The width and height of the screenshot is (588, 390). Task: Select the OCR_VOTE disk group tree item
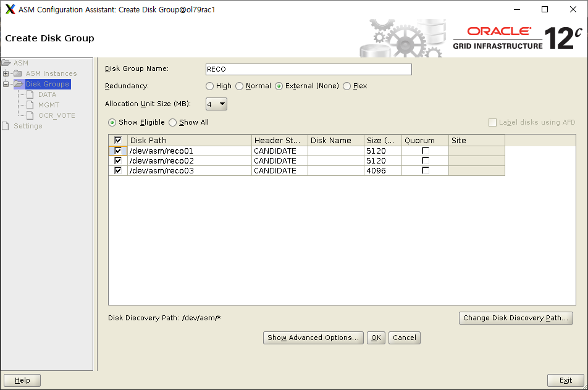[57, 115]
